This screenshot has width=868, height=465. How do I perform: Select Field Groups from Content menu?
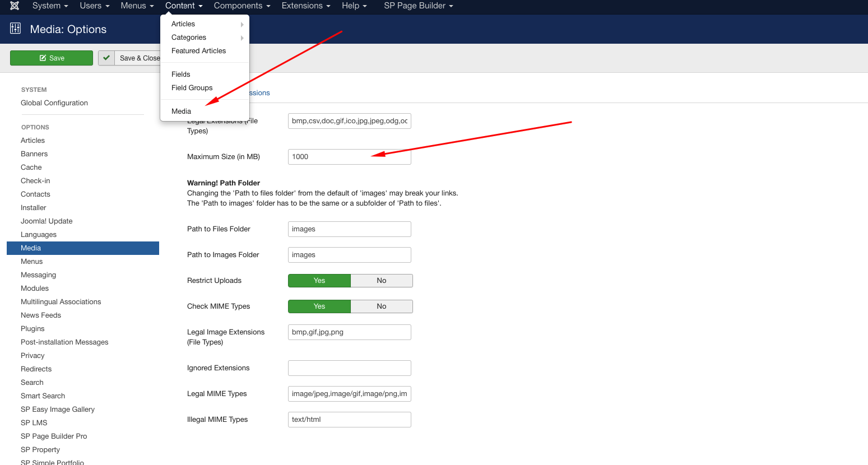click(x=192, y=88)
